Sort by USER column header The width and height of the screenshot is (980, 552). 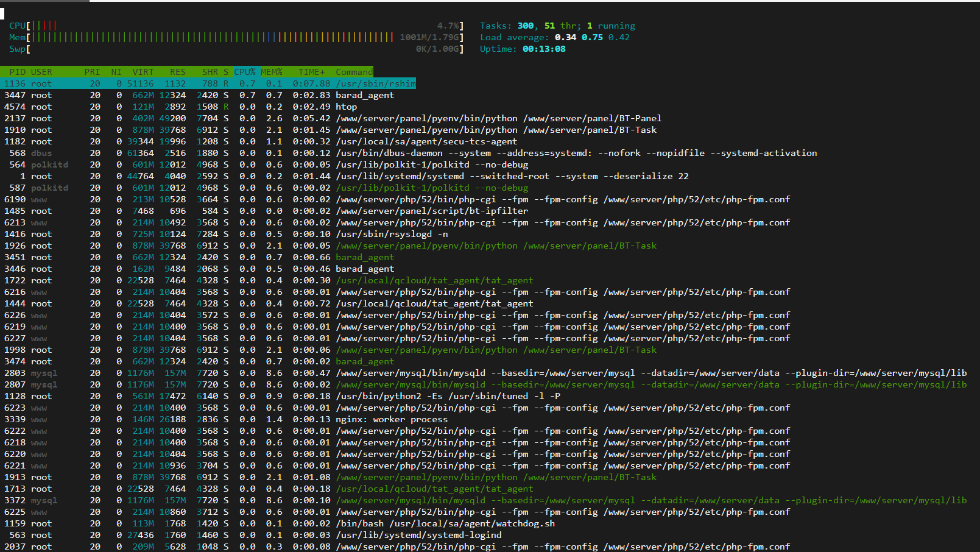[41, 72]
